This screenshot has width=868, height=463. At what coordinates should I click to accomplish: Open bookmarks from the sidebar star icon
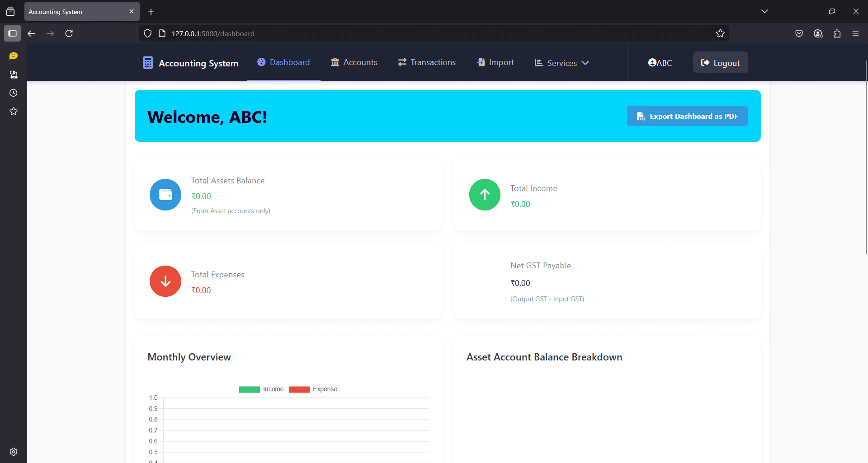[13, 111]
